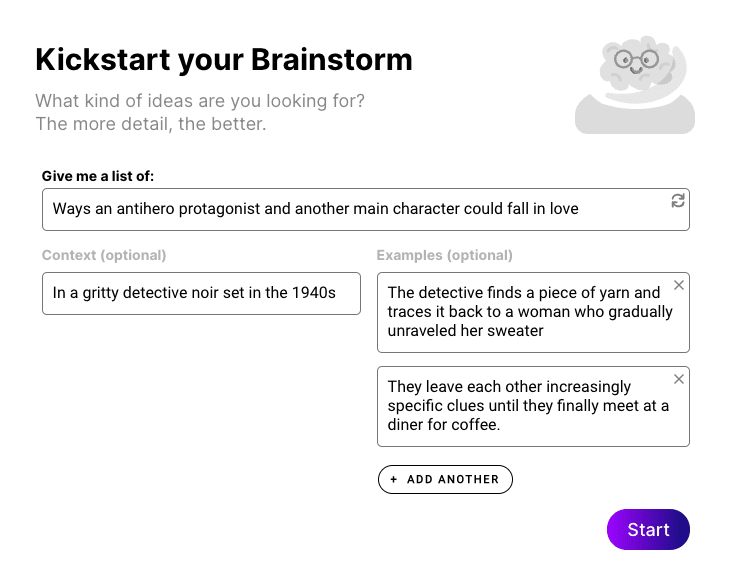Click the brain mascot illustration
The width and height of the screenshot is (732, 584).
634,80
